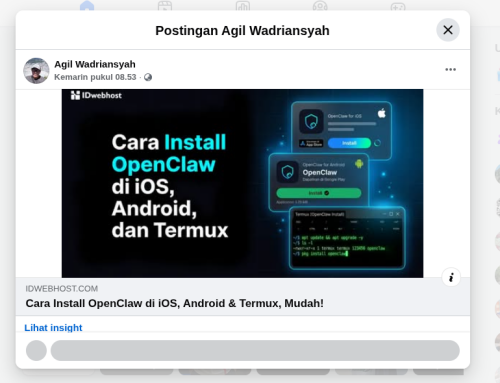This screenshot has width=500, height=383.
Task: Click the link info "i" icon
Action: (451, 277)
